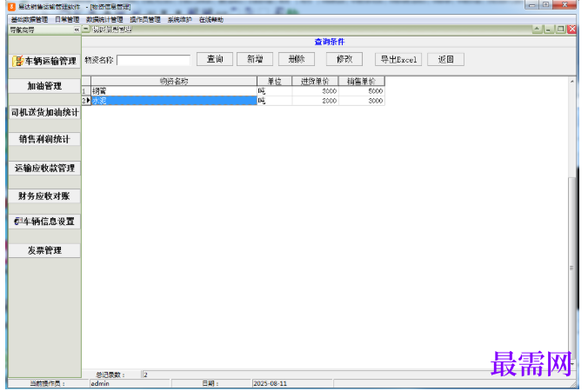Open the 在线帮助 menu

pos(211,20)
